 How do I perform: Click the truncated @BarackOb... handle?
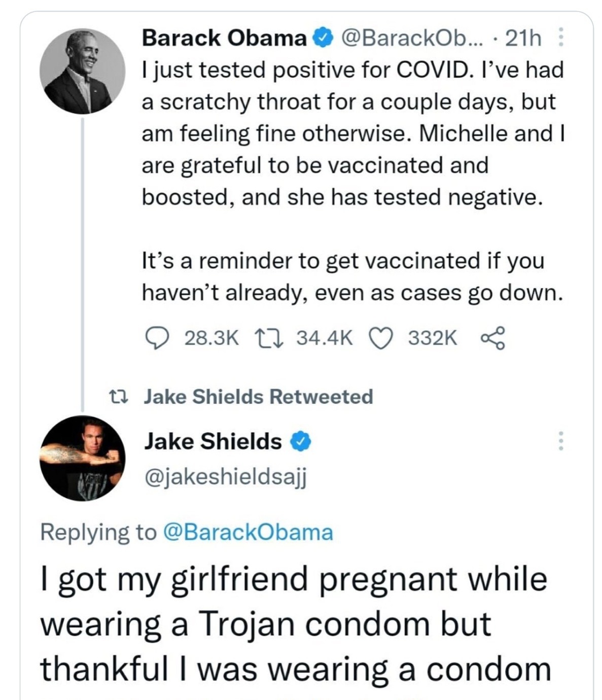pos(413,38)
